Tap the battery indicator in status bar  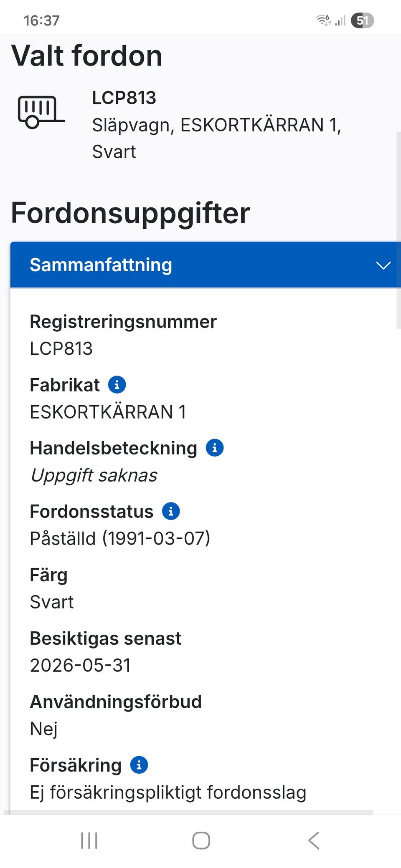click(x=362, y=20)
